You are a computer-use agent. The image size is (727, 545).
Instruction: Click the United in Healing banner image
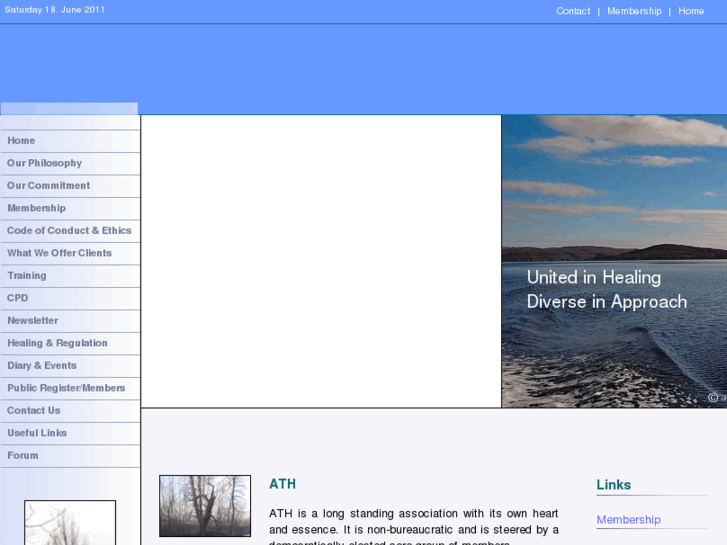pos(614,261)
